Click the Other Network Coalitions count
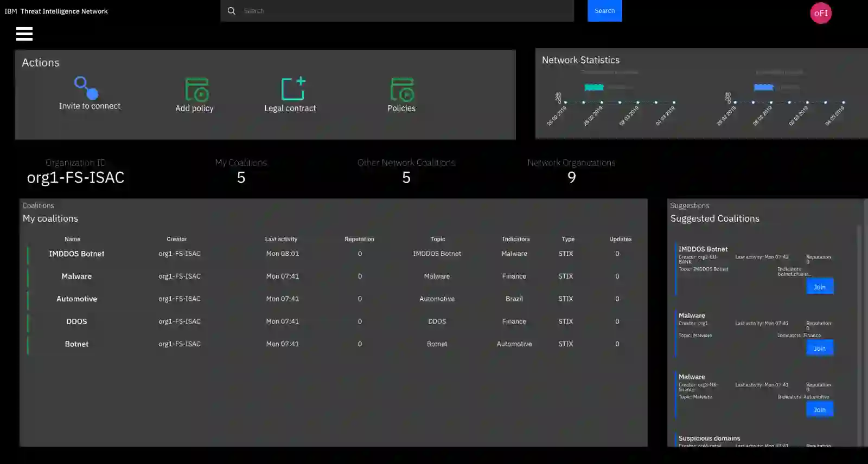The image size is (868, 464). 406,177
